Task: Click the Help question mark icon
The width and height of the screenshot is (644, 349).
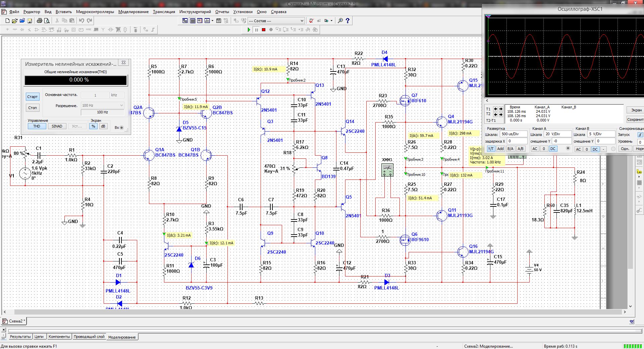Action: click(347, 20)
